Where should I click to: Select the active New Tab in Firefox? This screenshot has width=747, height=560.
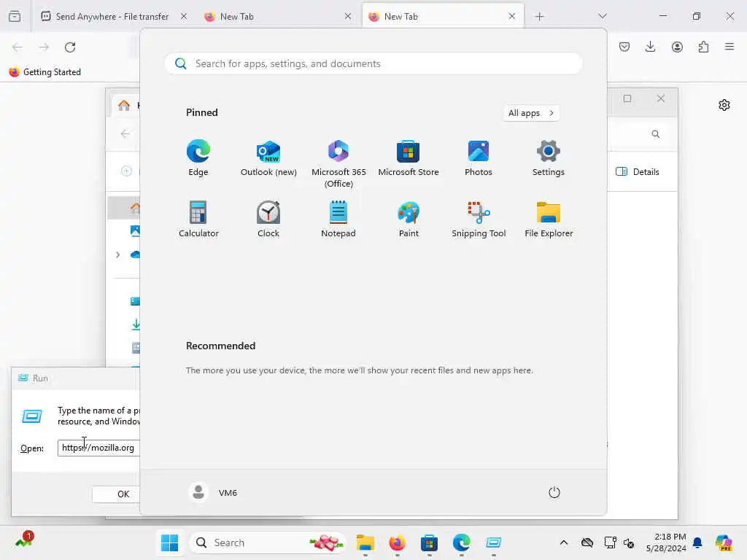click(x=442, y=17)
